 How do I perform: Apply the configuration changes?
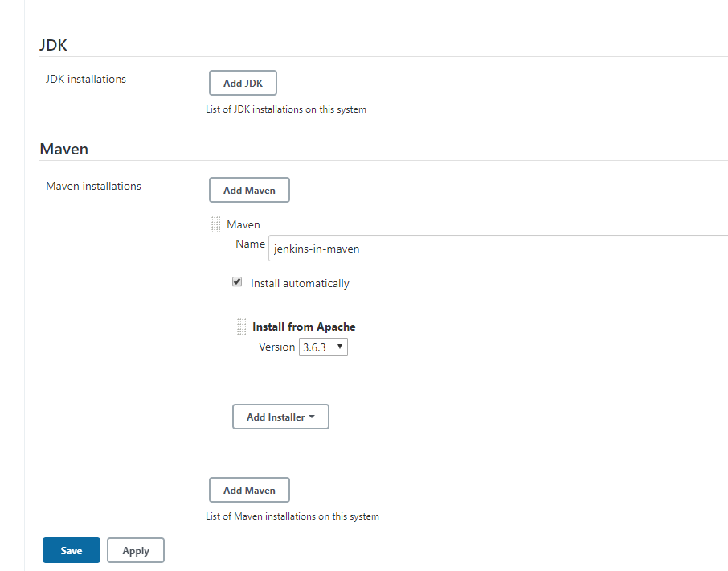point(136,551)
